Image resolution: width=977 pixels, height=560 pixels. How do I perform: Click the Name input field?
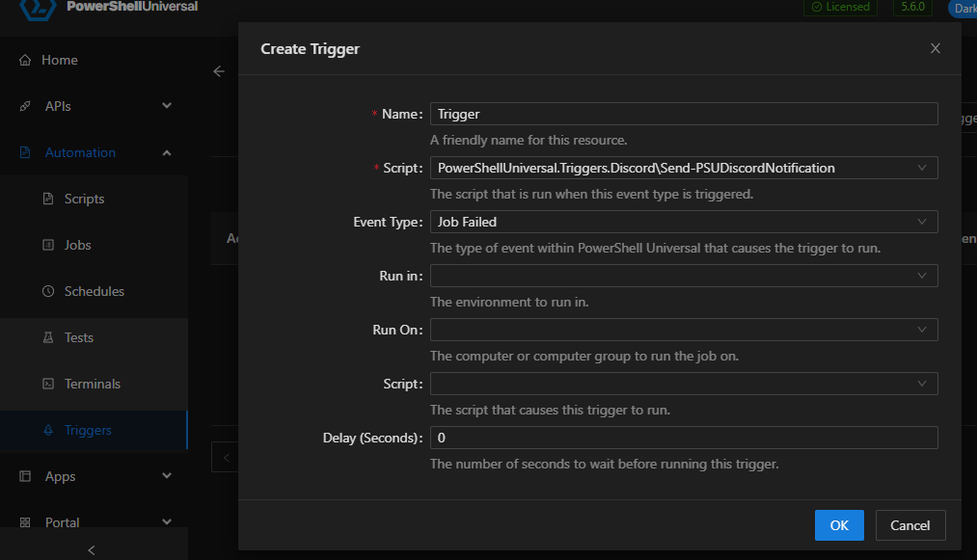click(x=684, y=114)
